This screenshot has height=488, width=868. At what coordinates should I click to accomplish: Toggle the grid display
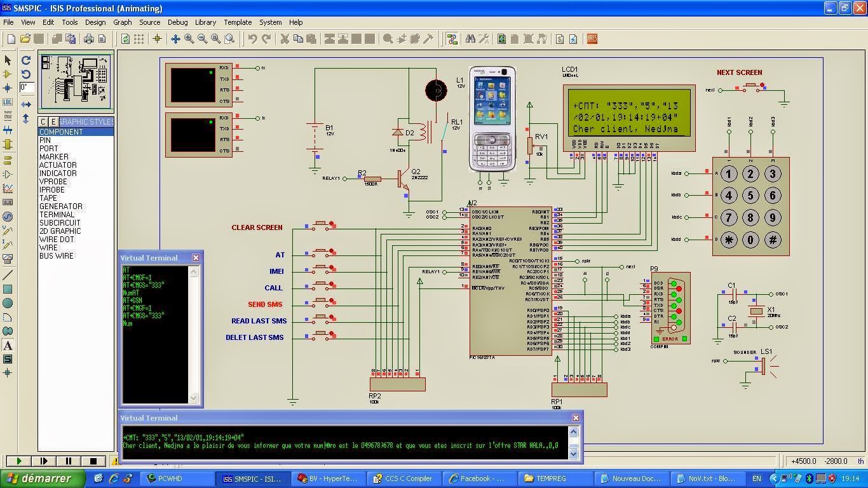[x=139, y=39]
